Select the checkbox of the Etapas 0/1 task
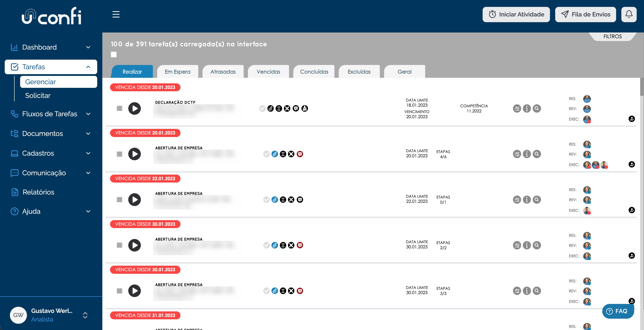 tap(119, 199)
